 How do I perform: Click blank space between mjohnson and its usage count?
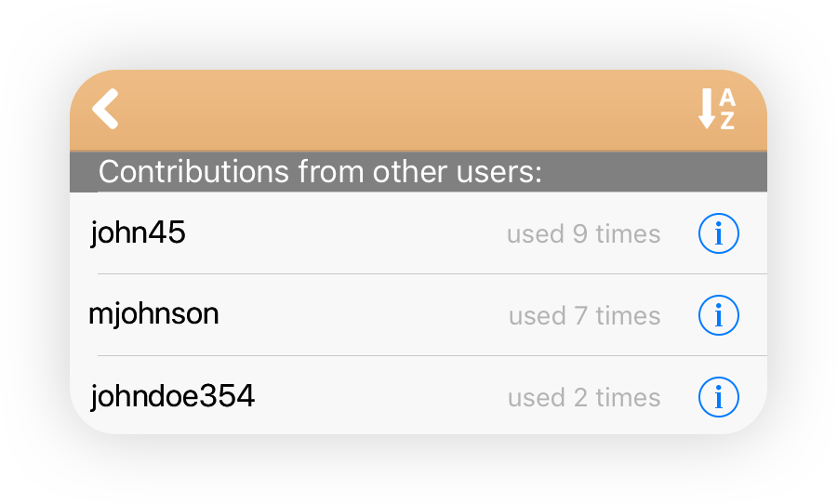[x=363, y=315]
